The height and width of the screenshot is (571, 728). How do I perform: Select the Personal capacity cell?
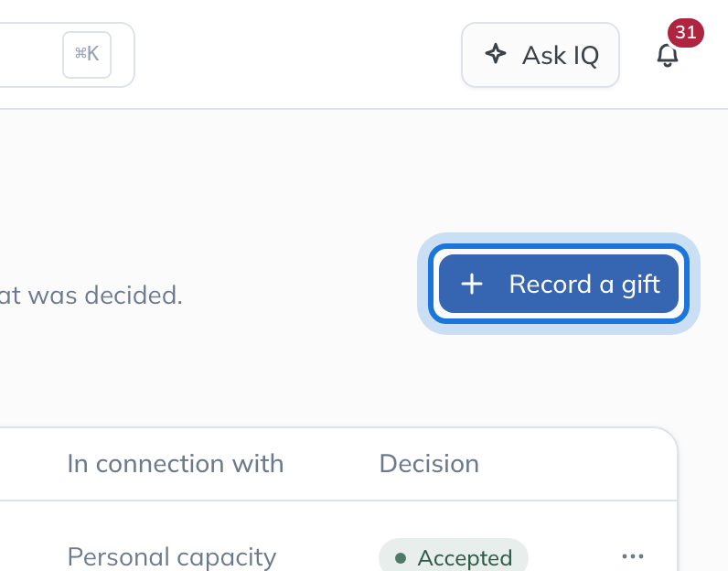pyautogui.click(x=172, y=556)
